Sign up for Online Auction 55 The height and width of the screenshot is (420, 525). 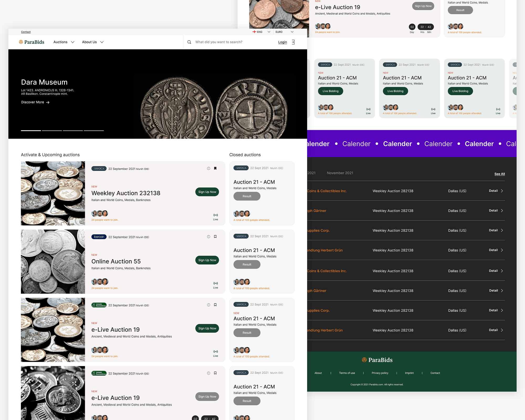207,260
